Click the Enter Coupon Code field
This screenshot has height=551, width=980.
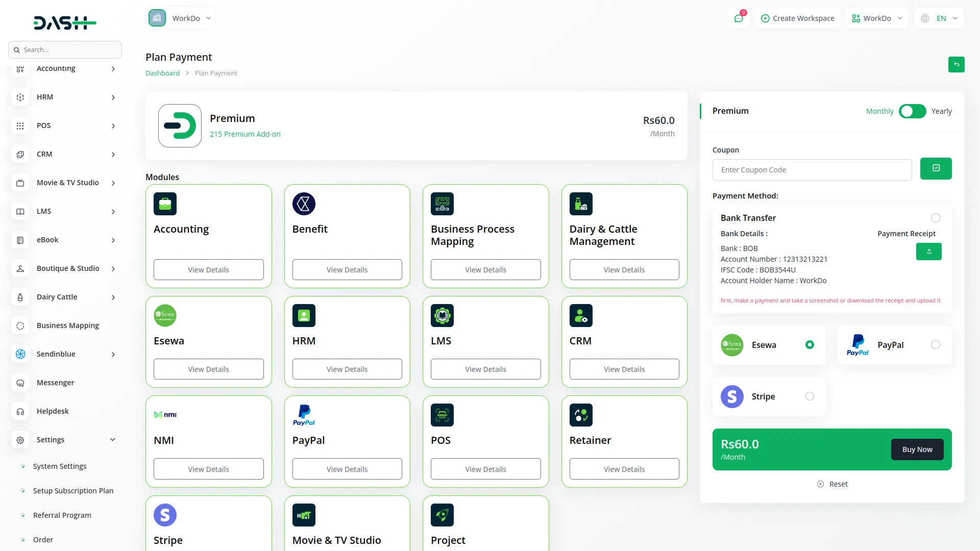812,170
